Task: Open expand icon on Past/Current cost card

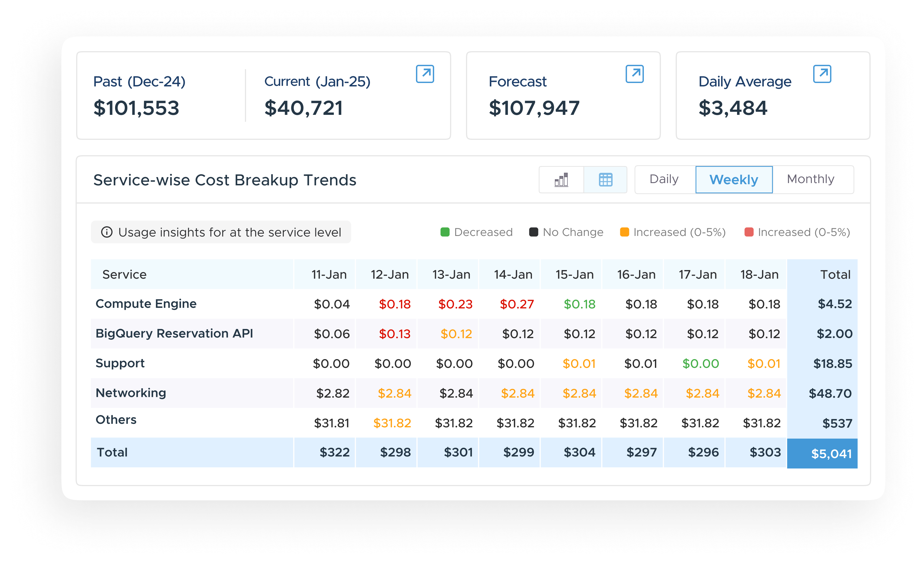Action: click(425, 74)
